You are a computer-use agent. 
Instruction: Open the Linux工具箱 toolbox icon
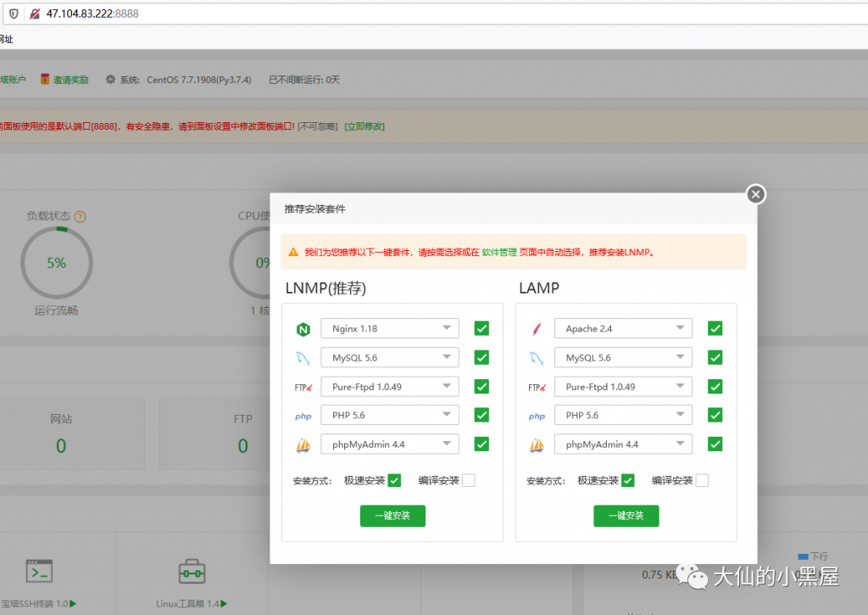pos(192,573)
